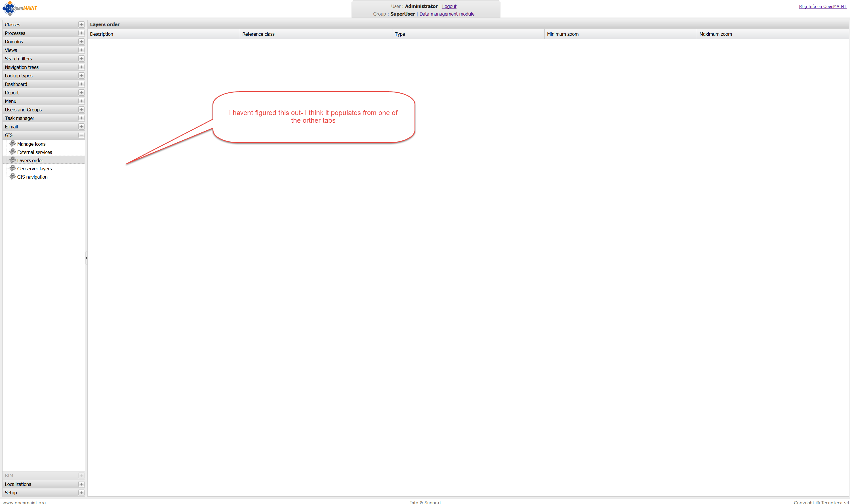Viewport: 850px width, 504px height.
Task: Expand the Lookup types plus icon
Action: 81,75
